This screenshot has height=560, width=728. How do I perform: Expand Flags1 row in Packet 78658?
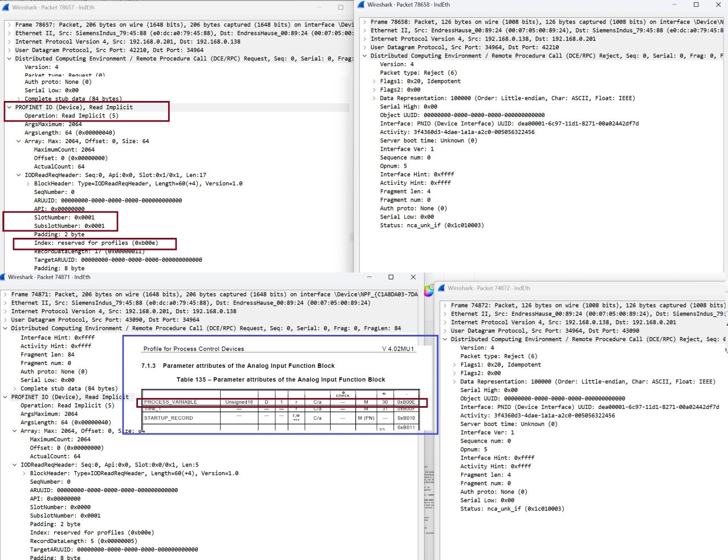374,82
